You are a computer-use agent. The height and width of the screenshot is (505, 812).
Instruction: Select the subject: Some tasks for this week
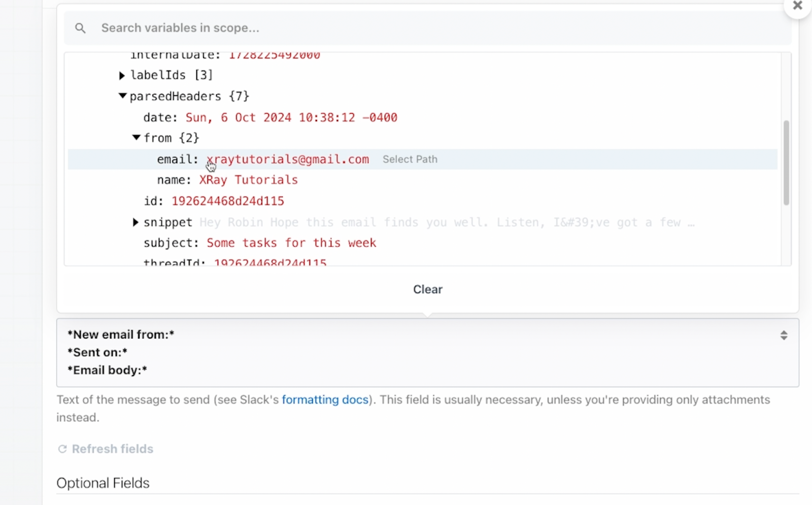pos(291,243)
